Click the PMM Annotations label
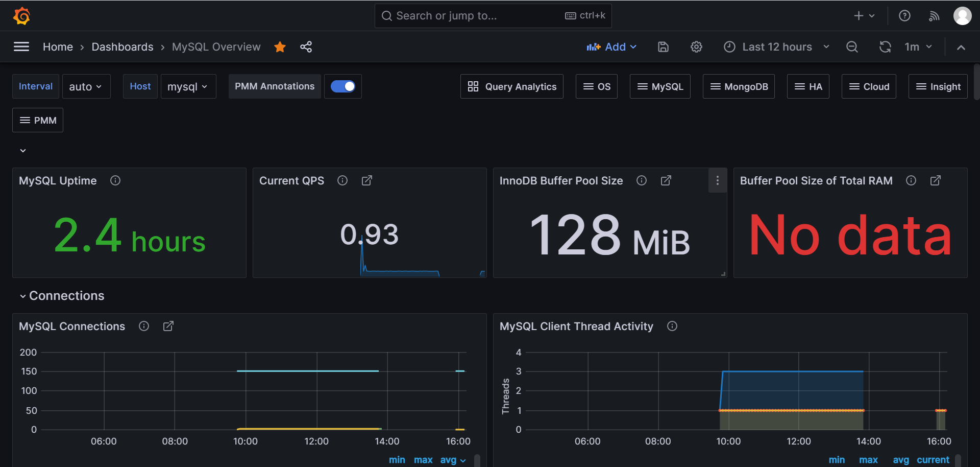 (x=275, y=86)
